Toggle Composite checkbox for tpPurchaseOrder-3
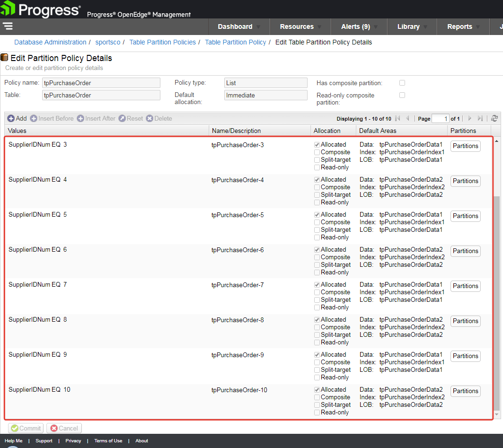The width and height of the screenshot is (503, 448). pyautogui.click(x=317, y=152)
